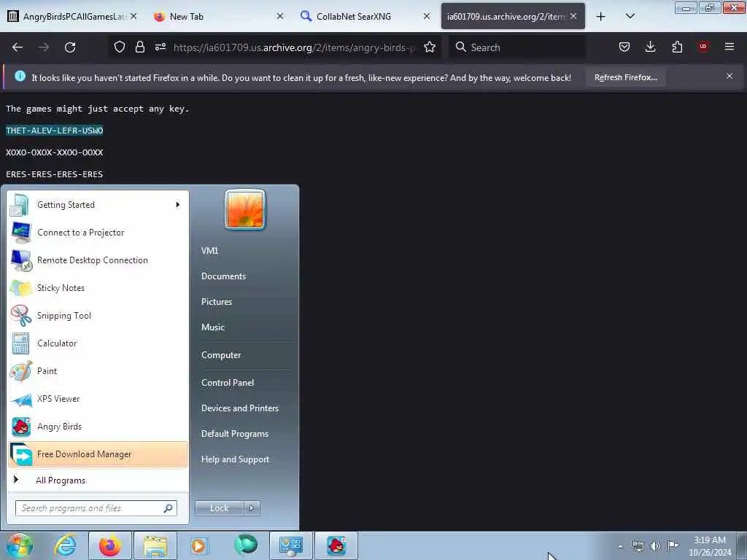
Task: Expand All Programs list
Action: [98, 480]
